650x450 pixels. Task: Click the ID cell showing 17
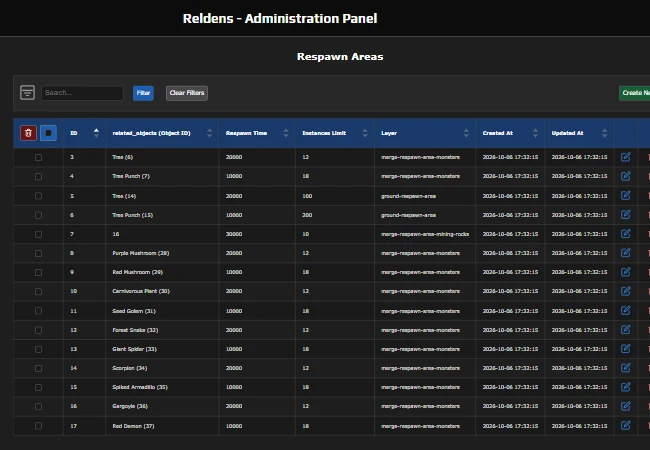coord(73,426)
